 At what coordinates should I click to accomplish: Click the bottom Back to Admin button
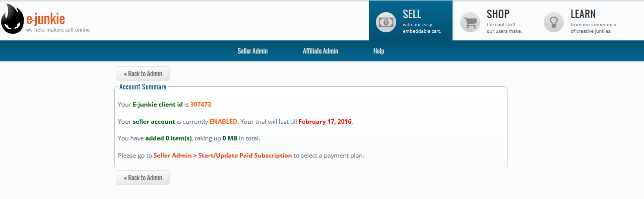(x=143, y=177)
